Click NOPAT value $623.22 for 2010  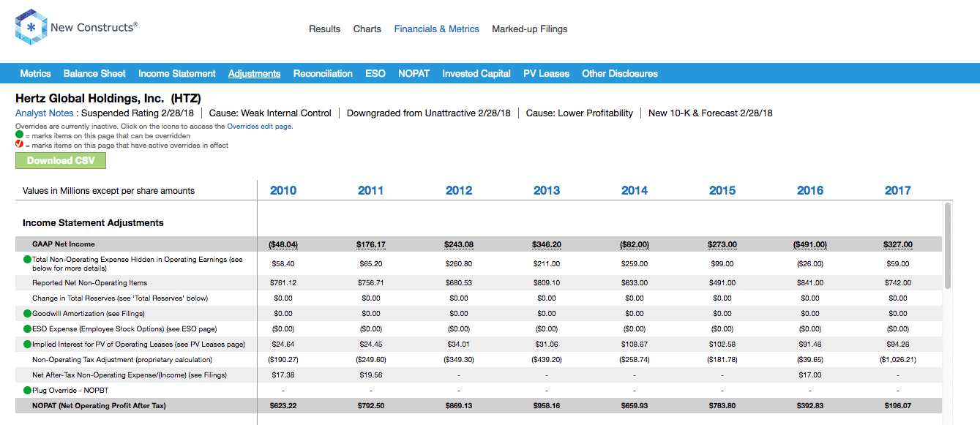tap(283, 405)
